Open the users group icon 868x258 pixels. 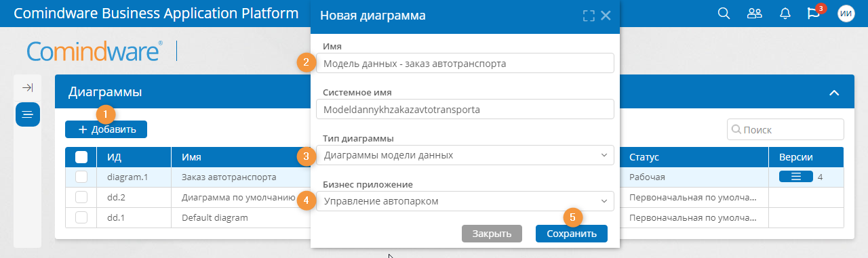[x=754, y=14]
